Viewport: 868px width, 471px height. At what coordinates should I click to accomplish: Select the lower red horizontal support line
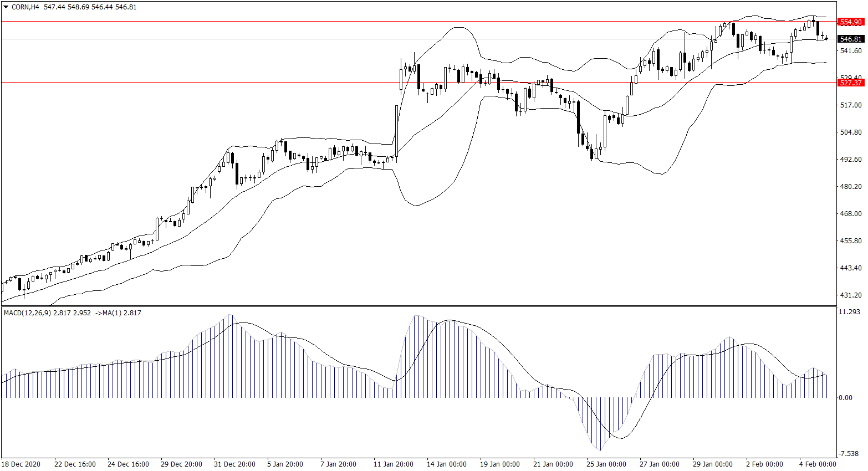(x=222, y=82)
